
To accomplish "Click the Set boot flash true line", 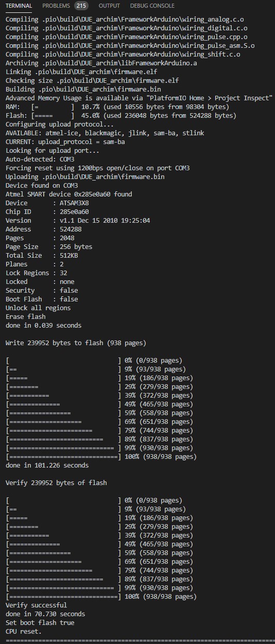I will pos(40,623).
